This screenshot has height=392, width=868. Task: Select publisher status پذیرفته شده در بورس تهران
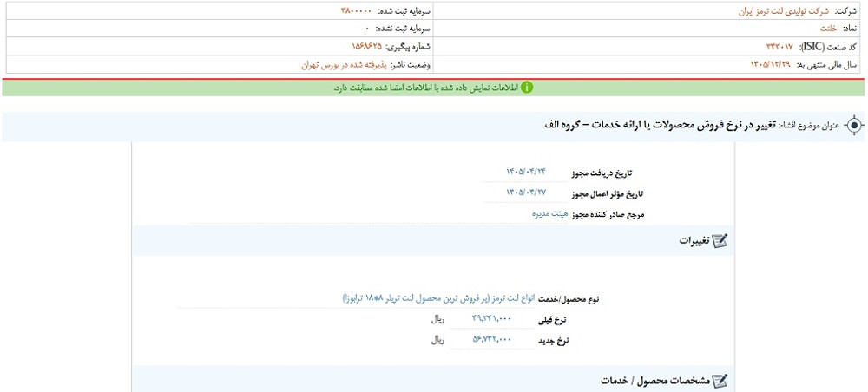pos(344,65)
